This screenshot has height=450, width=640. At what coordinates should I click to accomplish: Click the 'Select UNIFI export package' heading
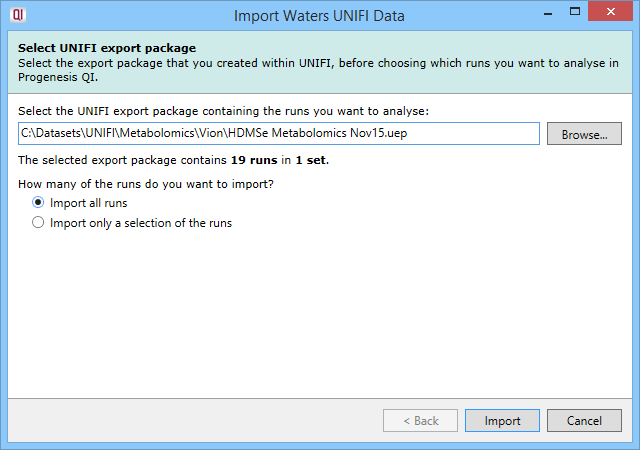[x=107, y=48]
